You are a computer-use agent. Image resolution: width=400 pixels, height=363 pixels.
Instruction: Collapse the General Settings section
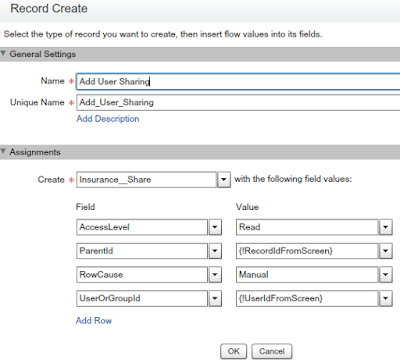click(3, 53)
